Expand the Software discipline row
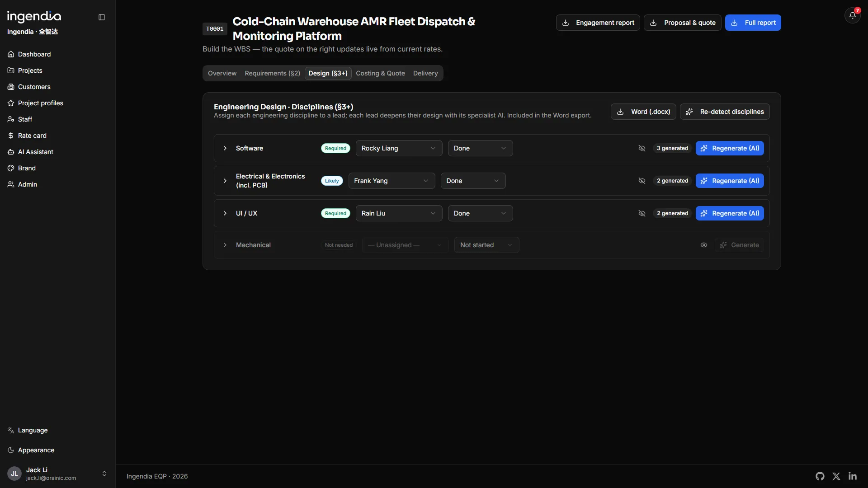The image size is (868, 488). coord(225,148)
